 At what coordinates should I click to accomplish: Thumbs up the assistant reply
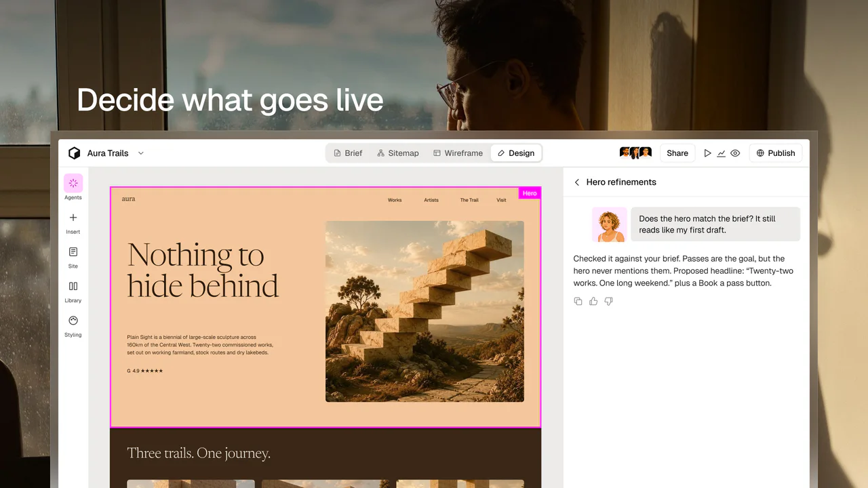click(x=593, y=301)
